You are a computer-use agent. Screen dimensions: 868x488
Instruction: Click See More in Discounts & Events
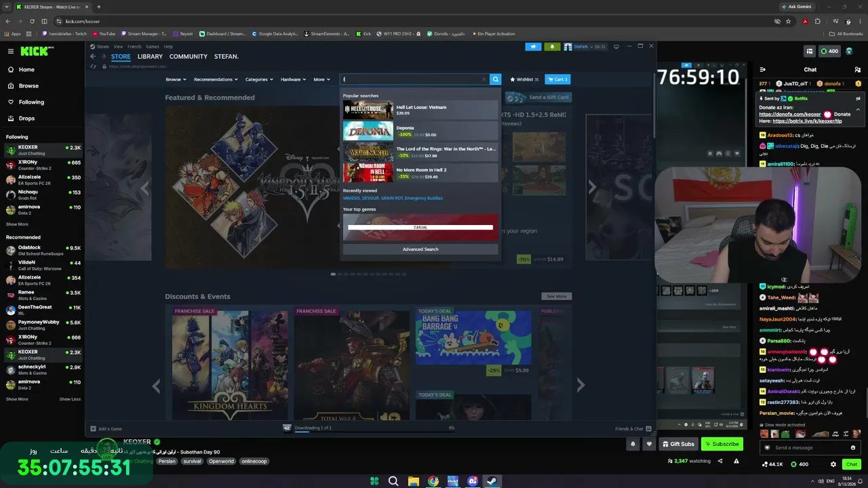pyautogui.click(x=556, y=296)
